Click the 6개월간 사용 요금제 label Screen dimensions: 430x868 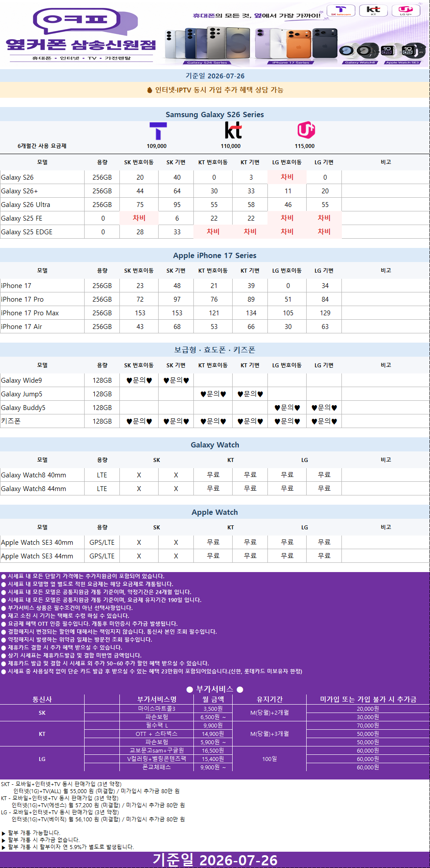point(42,146)
